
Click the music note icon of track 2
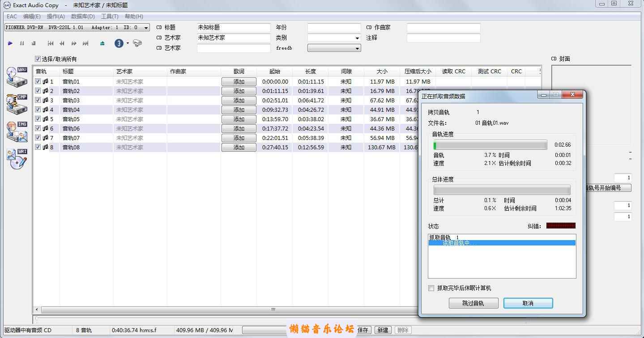point(45,91)
